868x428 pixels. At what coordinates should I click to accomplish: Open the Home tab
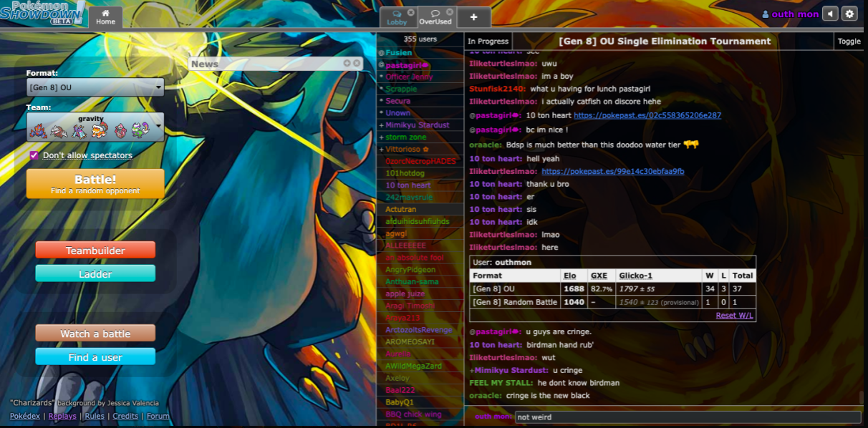(105, 17)
